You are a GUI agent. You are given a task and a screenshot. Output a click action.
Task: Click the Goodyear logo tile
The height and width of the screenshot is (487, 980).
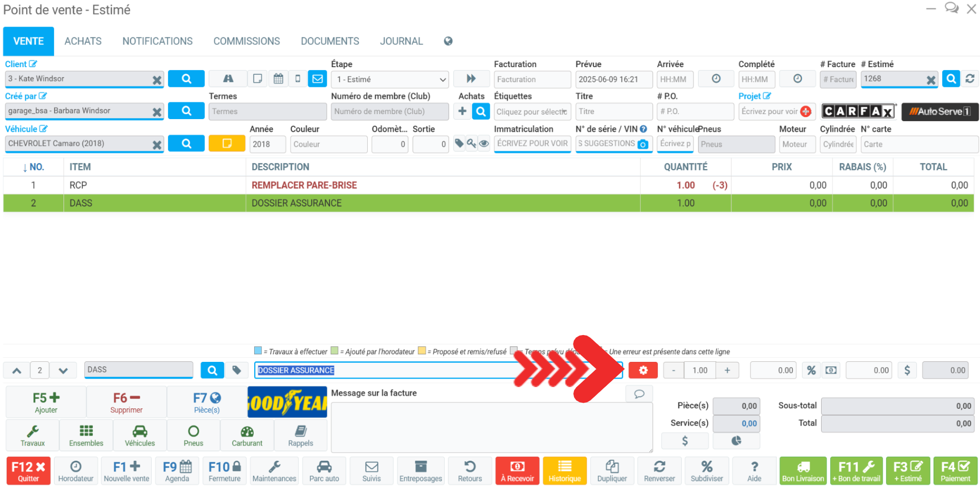[x=287, y=402]
